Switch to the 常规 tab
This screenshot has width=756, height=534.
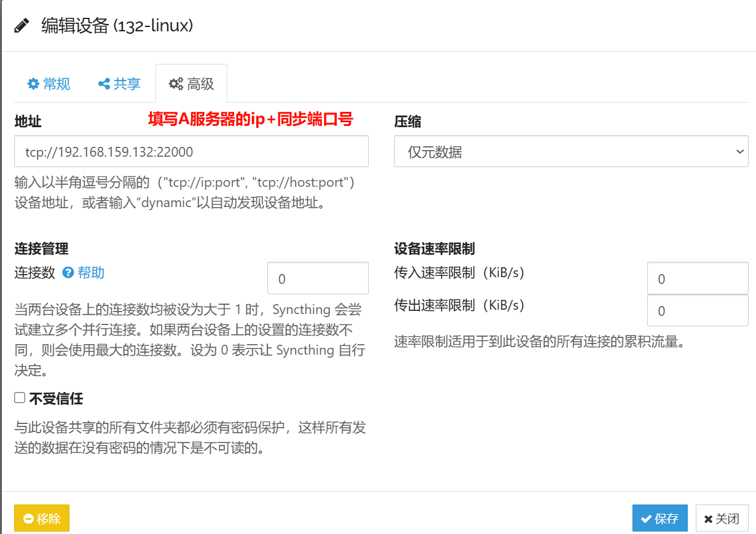tap(57, 84)
